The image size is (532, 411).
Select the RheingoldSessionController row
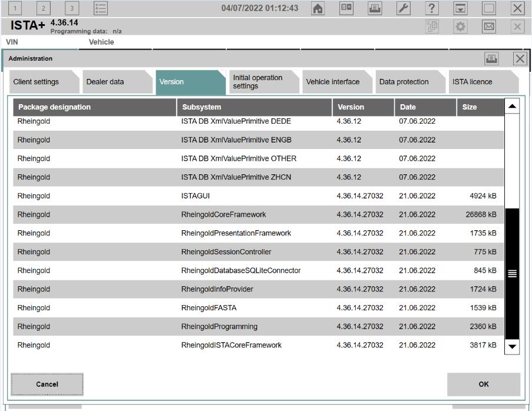pos(259,251)
